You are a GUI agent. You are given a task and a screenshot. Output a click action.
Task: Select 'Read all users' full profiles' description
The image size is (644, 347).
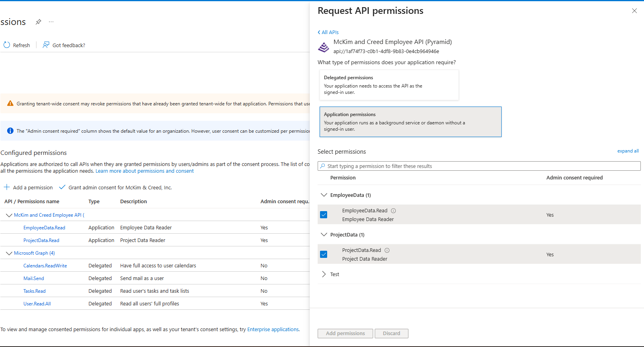[x=149, y=304]
